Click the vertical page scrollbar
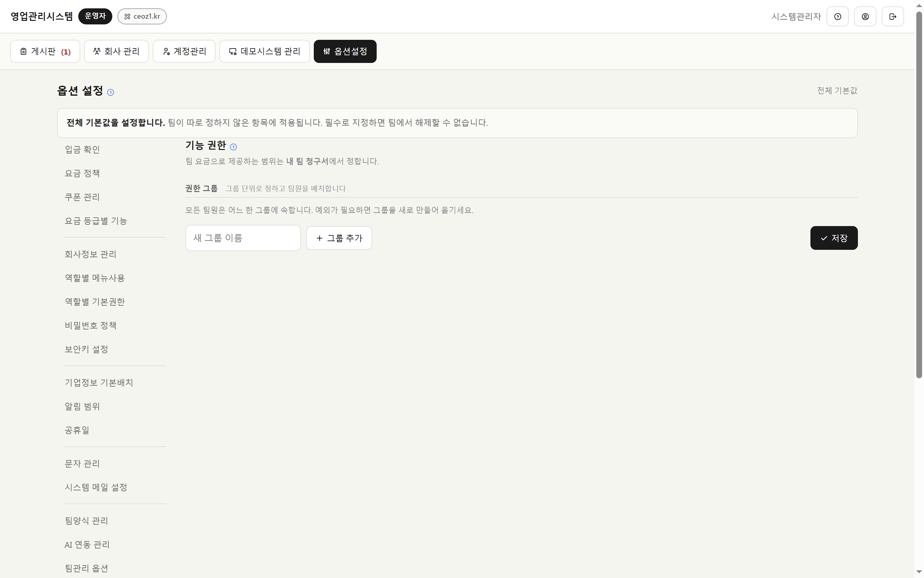This screenshot has width=924, height=578. point(919,195)
